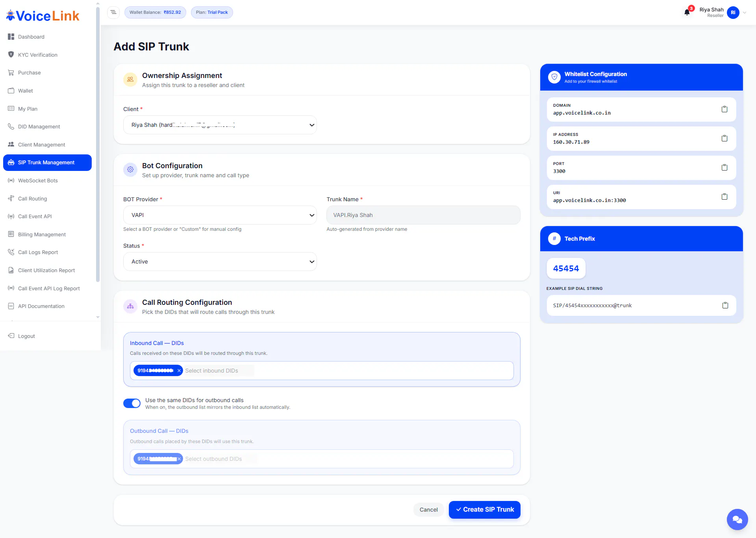Remove the inbound DID tag

[179, 371]
